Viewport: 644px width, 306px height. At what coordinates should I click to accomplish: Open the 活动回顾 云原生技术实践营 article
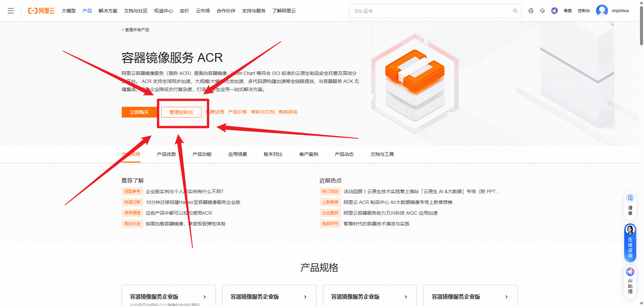[x=422, y=191]
